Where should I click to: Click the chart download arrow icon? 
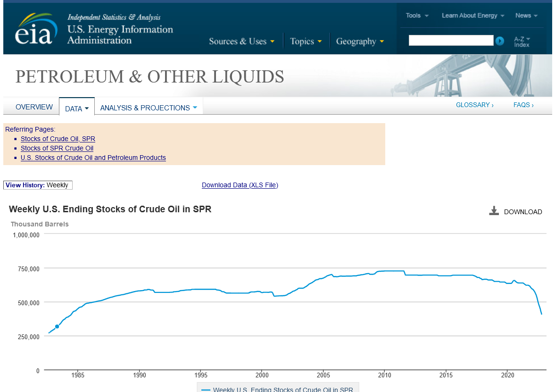click(494, 211)
